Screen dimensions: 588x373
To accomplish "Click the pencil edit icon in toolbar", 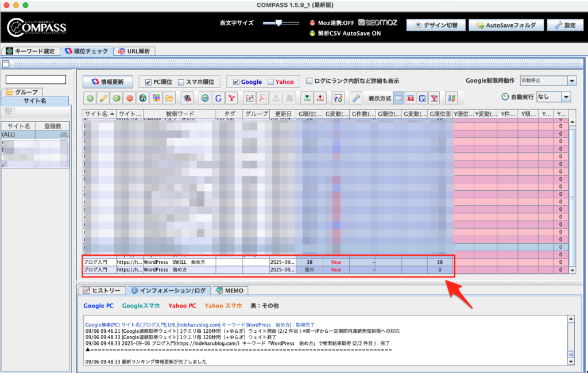I will point(103,98).
